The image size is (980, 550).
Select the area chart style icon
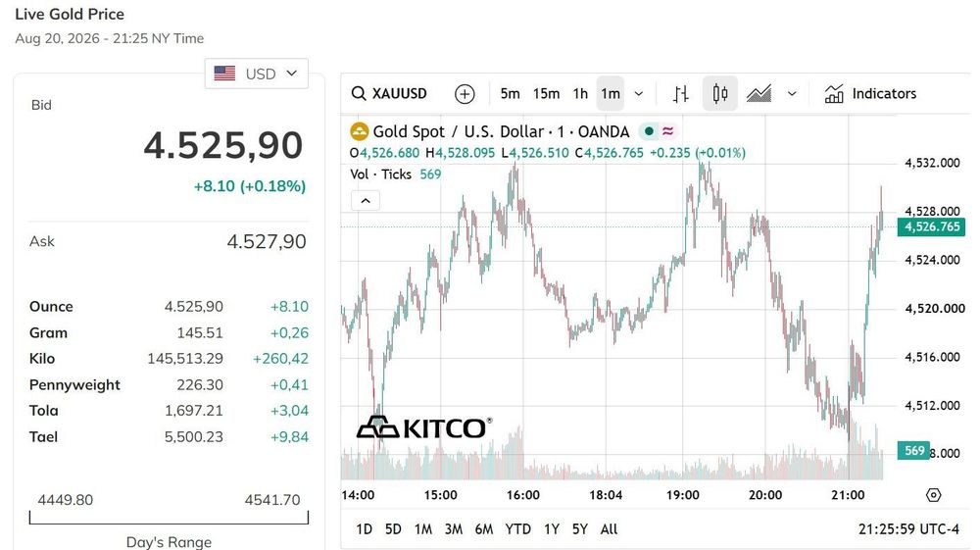click(759, 94)
